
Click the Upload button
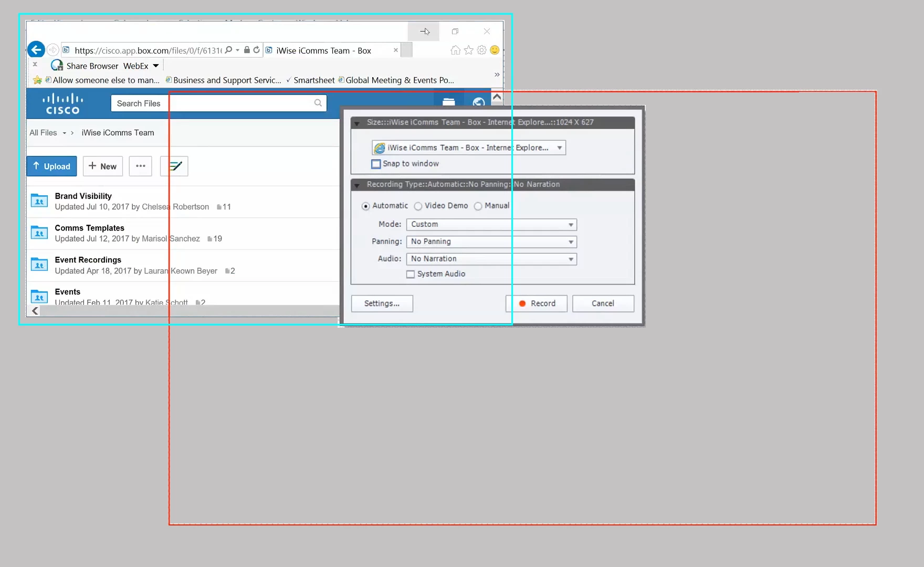coord(51,166)
